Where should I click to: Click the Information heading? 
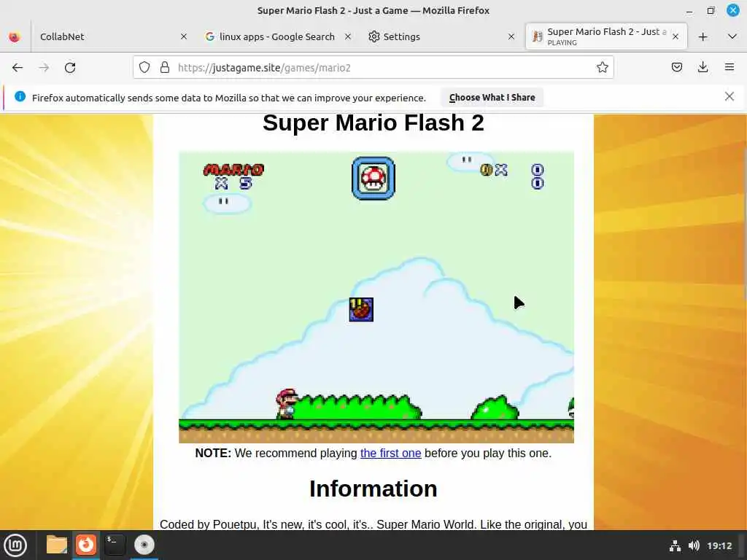point(373,489)
